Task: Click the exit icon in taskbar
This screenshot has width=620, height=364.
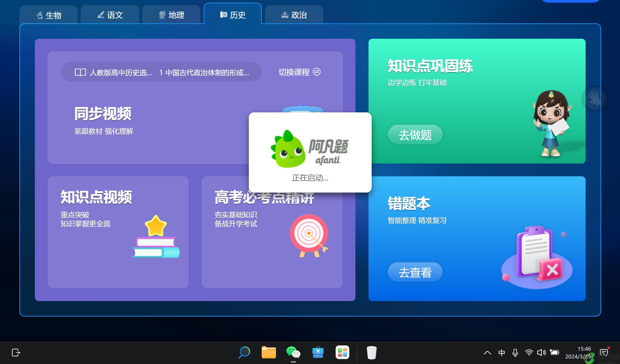Action: [16, 352]
